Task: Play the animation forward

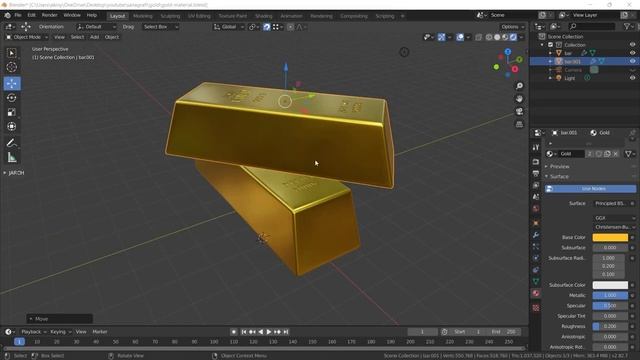Action: pyautogui.click(x=269, y=332)
